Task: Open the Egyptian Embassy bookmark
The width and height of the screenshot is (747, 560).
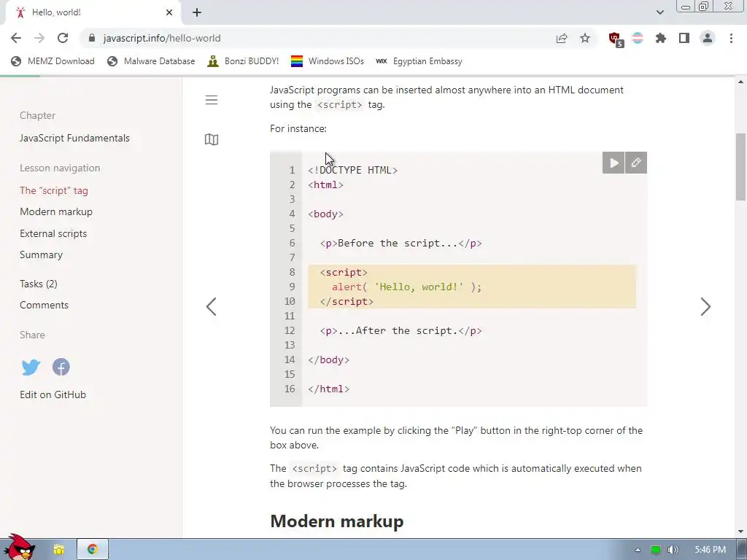Action: [x=419, y=61]
